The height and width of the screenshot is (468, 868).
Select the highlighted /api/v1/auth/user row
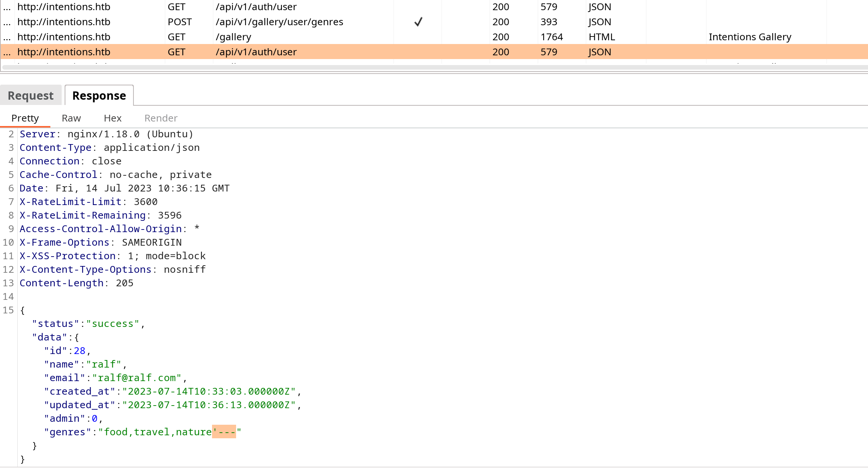[434, 52]
